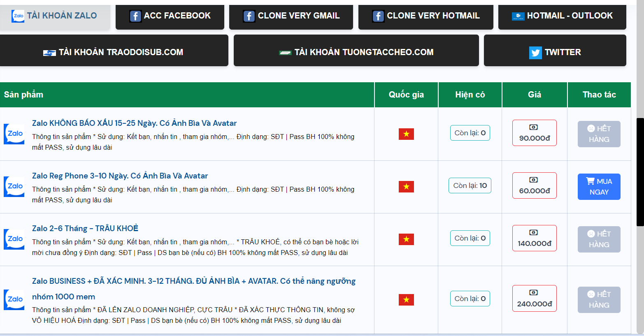Click the shopping cart icon on MUA NGAY
The height and width of the screenshot is (336, 644).
591,181
